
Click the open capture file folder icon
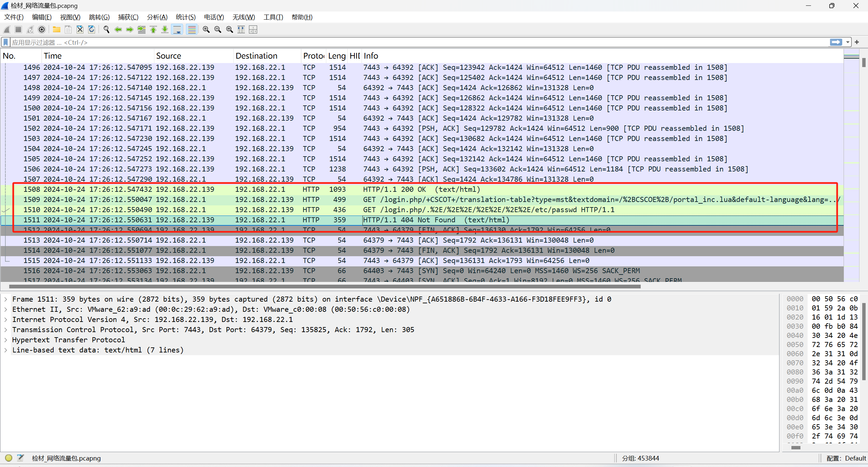point(56,30)
